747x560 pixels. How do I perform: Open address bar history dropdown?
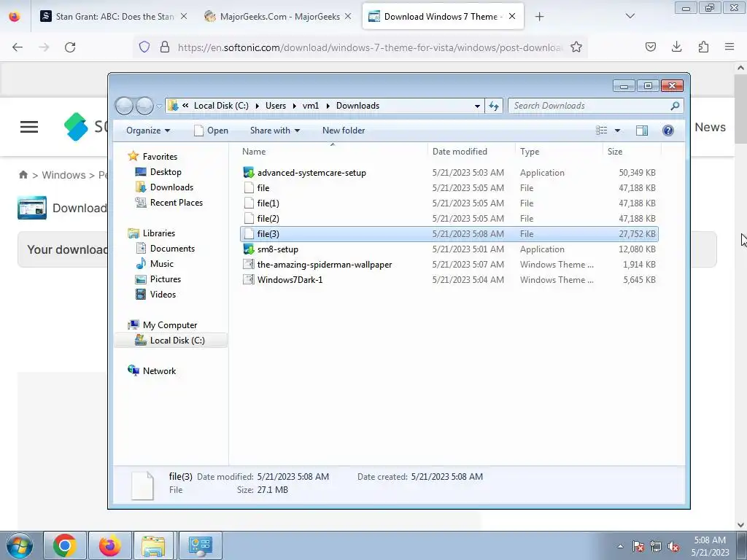tap(477, 106)
